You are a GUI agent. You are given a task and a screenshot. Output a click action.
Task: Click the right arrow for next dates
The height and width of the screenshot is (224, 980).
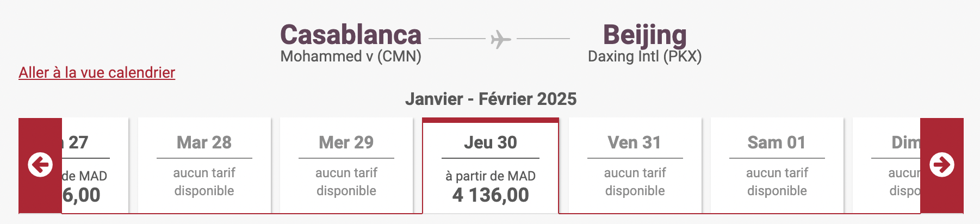(x=941, y=165)
